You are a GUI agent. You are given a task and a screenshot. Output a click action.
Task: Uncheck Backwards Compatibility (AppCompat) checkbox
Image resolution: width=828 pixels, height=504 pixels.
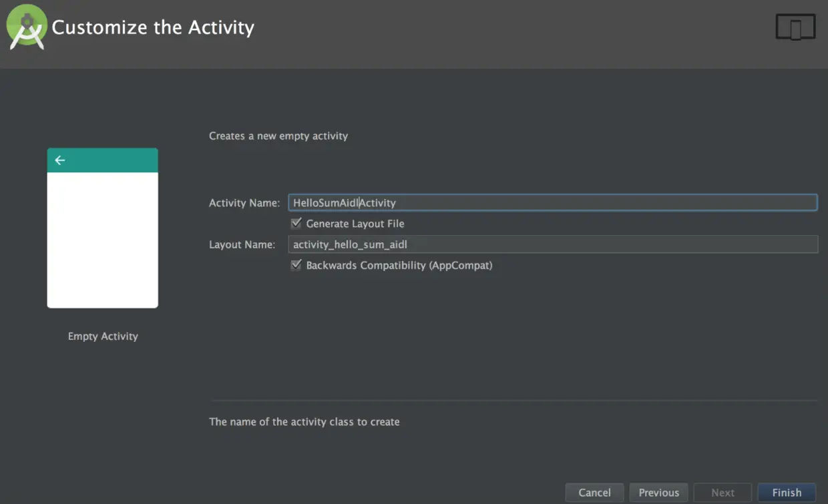coord(296,265)
